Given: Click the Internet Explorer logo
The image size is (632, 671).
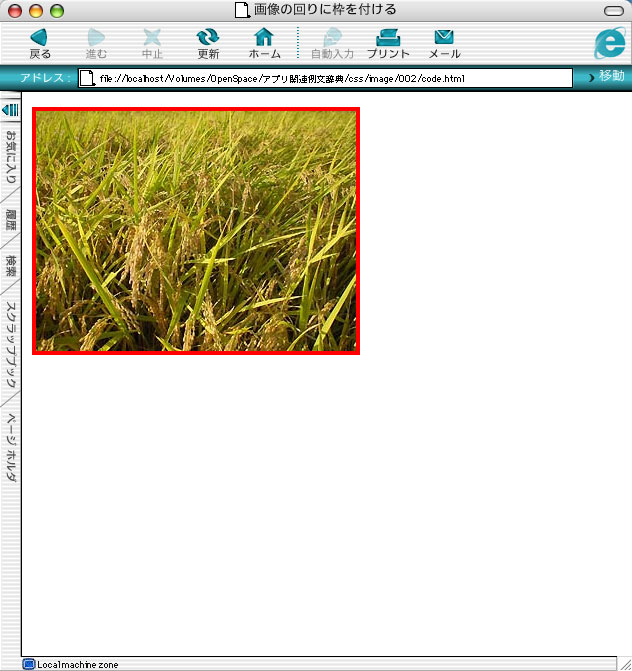Looking at the screenshot, I should 610,43.
